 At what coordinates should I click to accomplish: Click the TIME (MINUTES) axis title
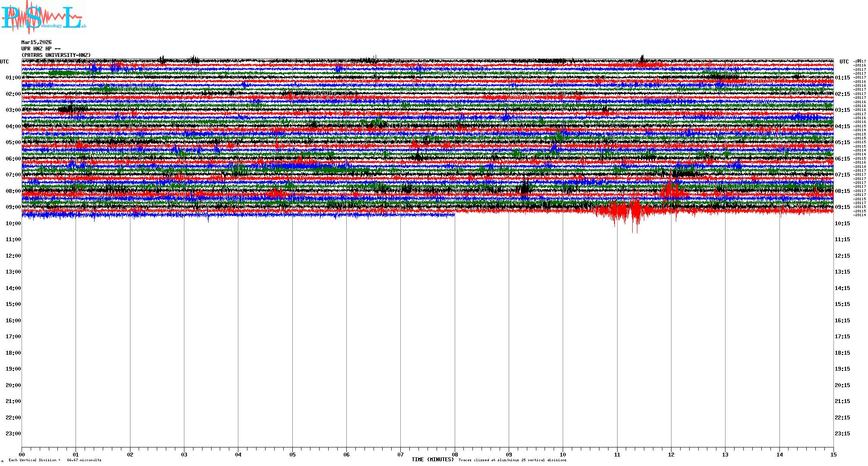coord(432,460)
